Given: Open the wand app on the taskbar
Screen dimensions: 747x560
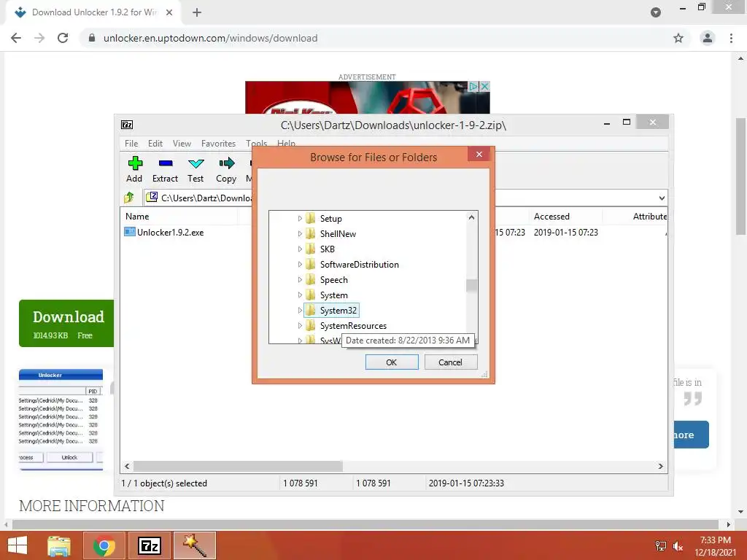Looking at the screenshot, I should point(195,545).
